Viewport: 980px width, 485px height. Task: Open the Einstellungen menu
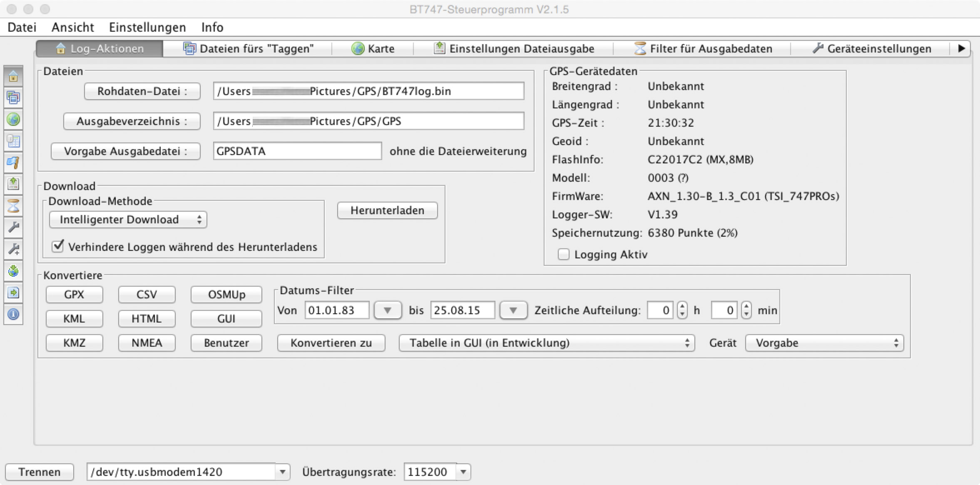tap(147, 27)
